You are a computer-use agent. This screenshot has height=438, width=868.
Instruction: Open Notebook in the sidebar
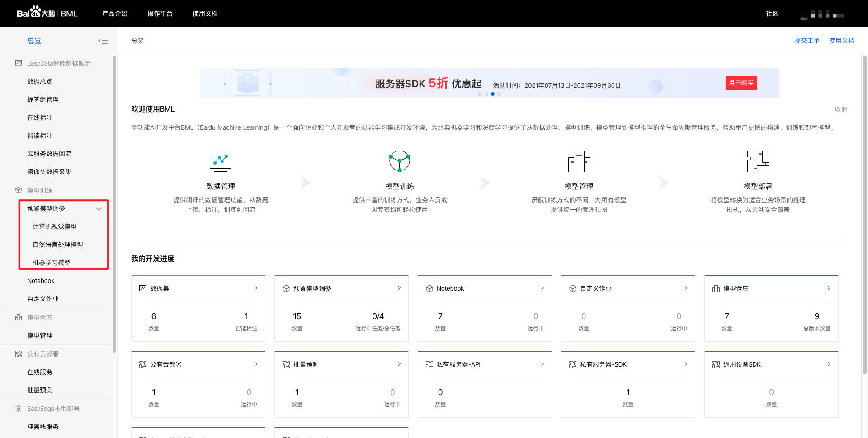[x=41, y=281]
